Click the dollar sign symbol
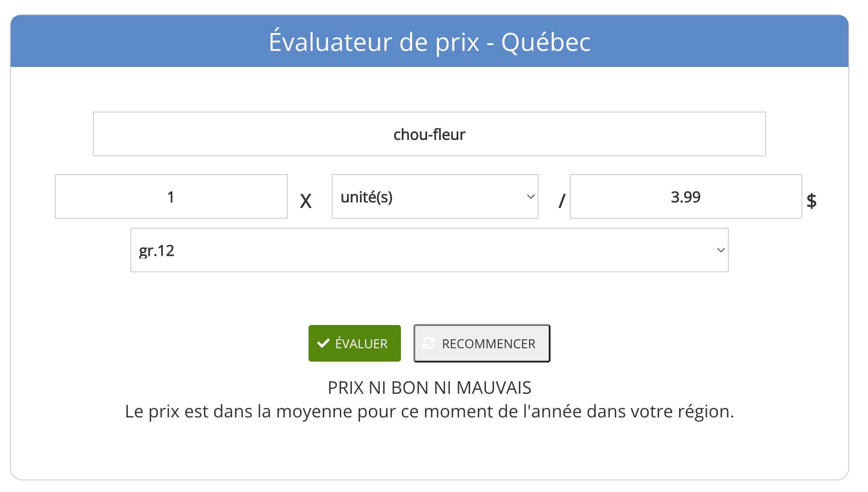Screen dimensions: 868x492 [x=811, y=200]
